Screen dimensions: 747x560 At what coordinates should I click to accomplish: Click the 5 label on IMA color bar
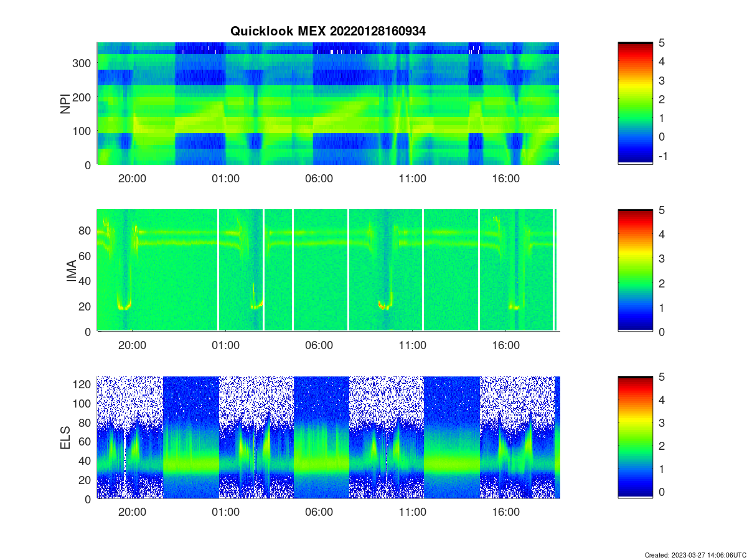[x=662, y=210]
